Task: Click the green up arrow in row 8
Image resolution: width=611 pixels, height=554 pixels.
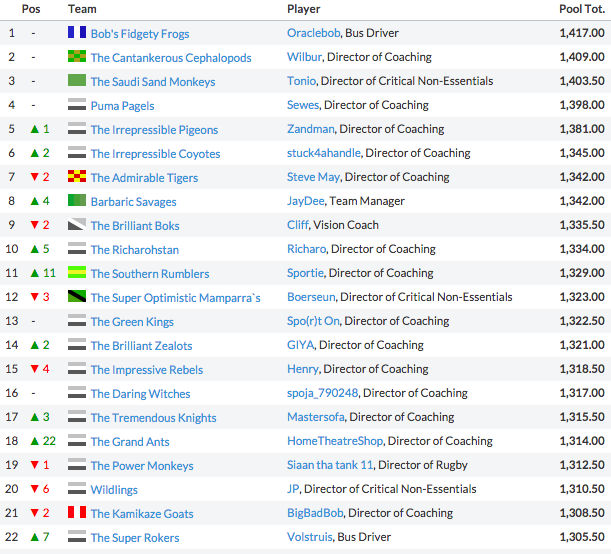Action: coord(35,201)
